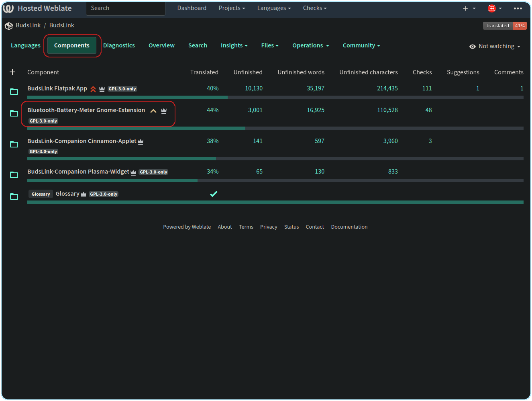Click folder icon for Bluetooth-Battery-Meter Gnome-Extension
Screen dimensions: 532x401
14,113
